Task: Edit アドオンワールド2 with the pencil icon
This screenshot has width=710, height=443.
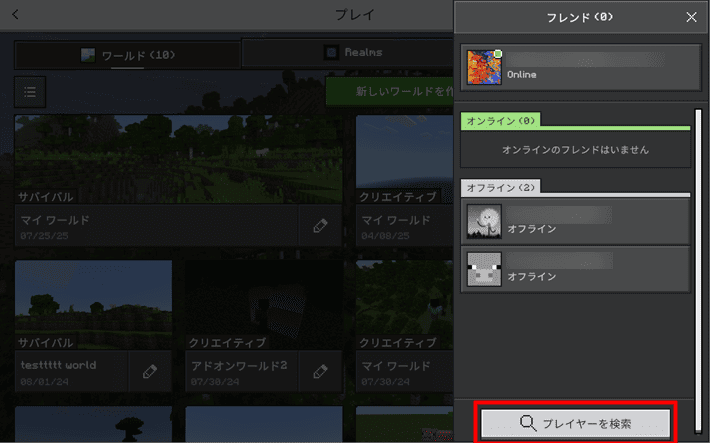Action: [320, 371]
